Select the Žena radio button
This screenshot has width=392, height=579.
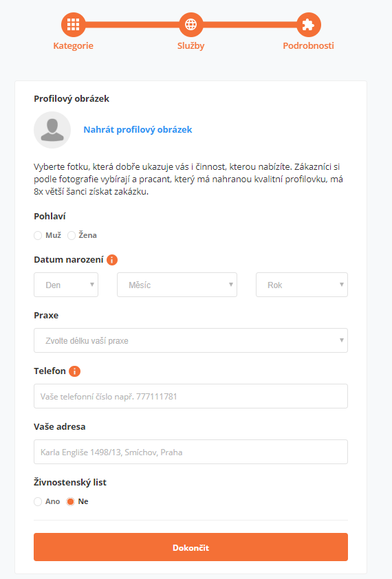click(x=72, y=236)
